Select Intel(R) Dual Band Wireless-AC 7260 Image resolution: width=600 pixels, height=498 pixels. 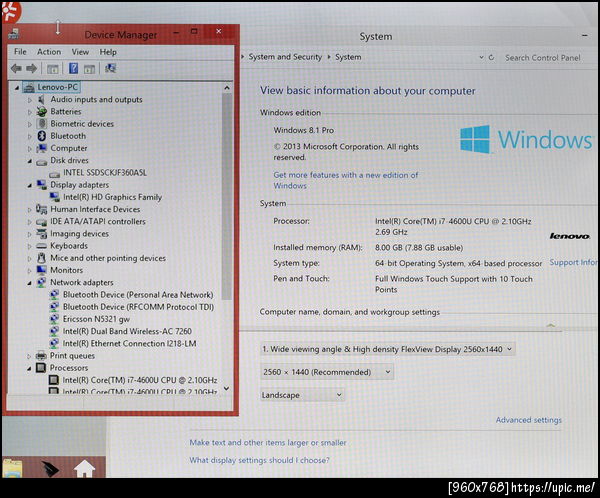[x=127, y=331]
